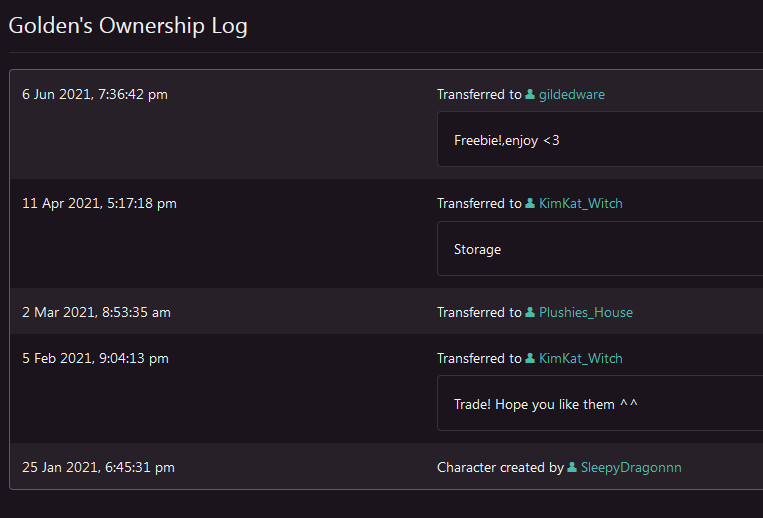Click the user icon before SleepyDragonnn

pos(572,468)
